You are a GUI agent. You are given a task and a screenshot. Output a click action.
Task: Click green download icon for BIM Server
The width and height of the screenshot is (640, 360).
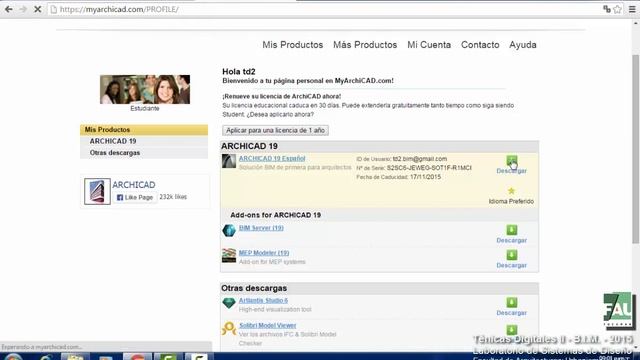[511, 230]
